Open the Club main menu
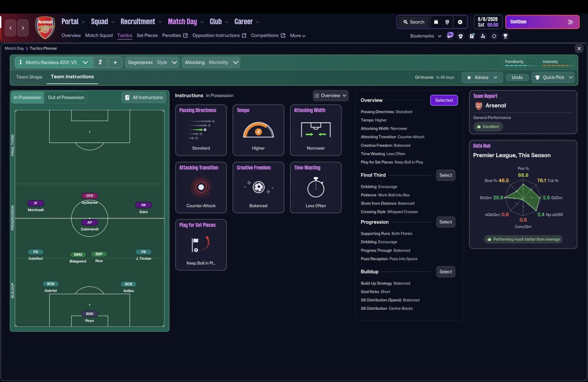The image size is (588, 382). click(x=219, y=22)
